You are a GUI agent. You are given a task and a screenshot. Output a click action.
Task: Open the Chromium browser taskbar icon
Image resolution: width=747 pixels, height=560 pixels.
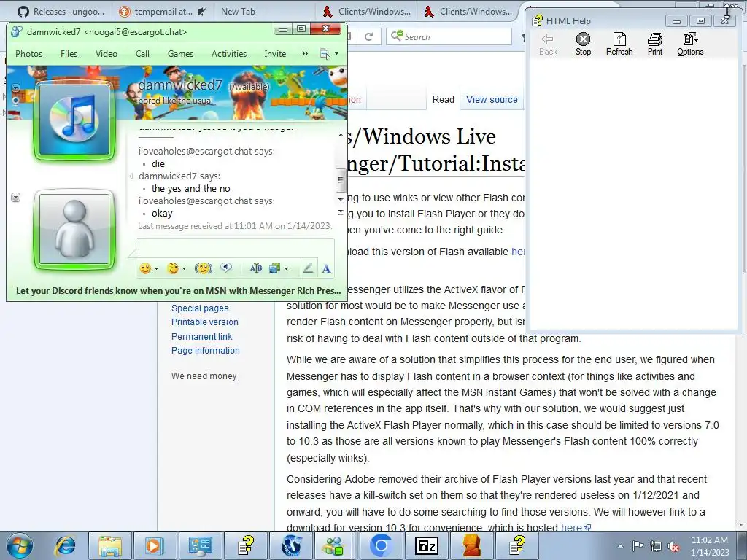[381, 545]
